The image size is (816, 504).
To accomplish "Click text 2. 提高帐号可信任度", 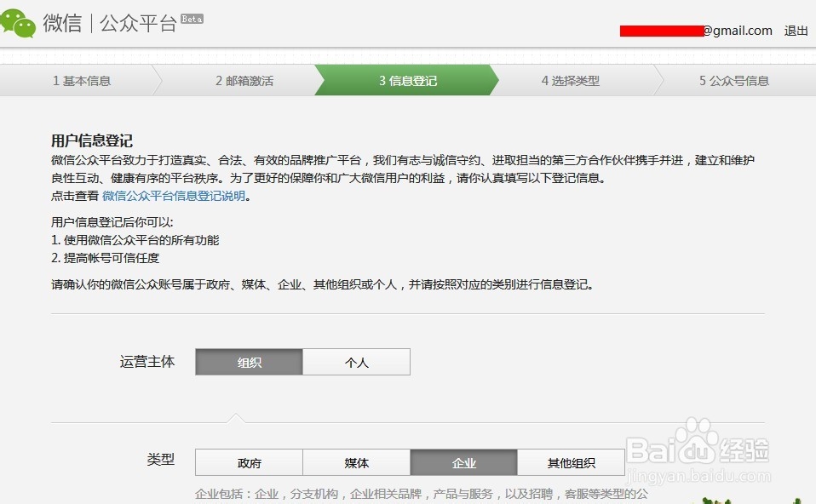I will coord(105,258).
